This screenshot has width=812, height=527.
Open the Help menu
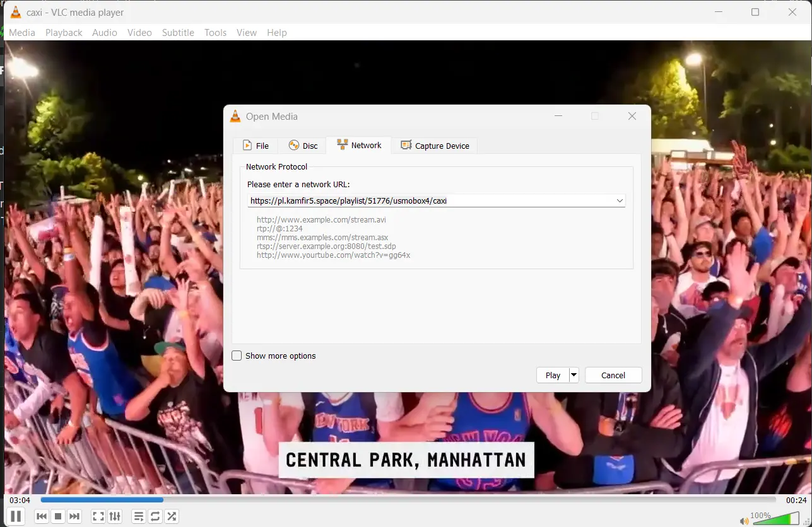(x=277, y=32)
